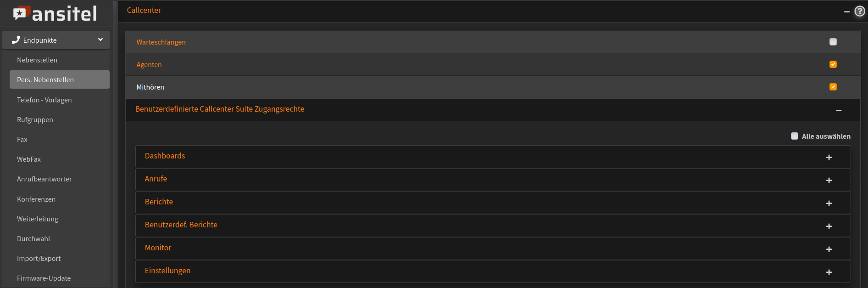Minimize the Callcenter panel with the dash icon
Screen dimensions: 868x288
click(x=847, y=11)
